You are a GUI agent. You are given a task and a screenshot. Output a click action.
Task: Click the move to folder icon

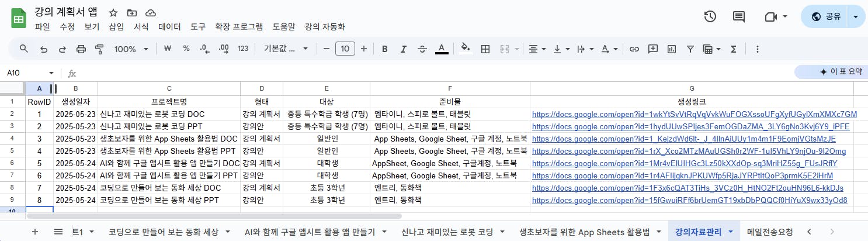click(132, 12)
